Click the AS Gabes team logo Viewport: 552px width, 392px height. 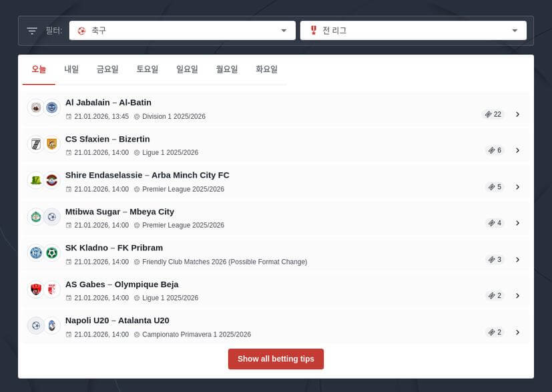point(36,289)
